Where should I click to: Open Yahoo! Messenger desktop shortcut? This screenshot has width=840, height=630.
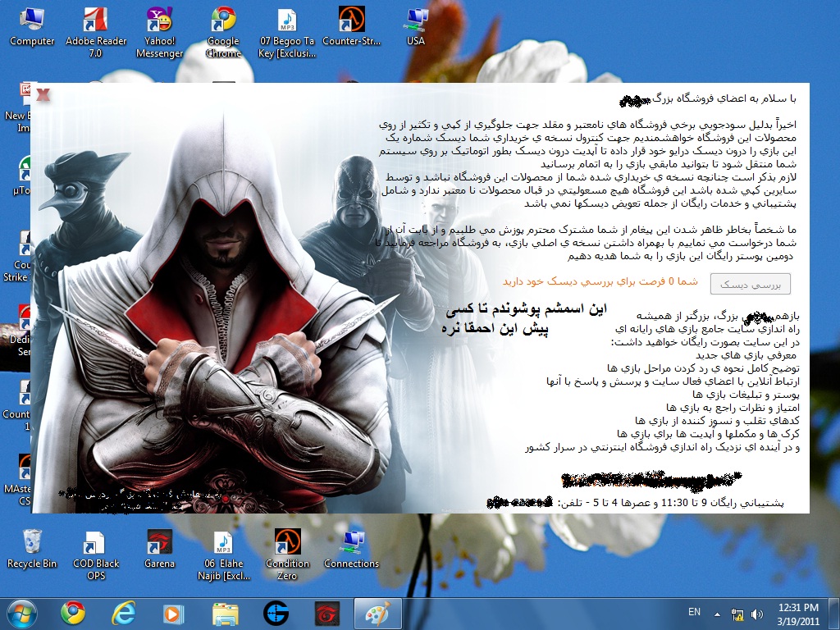[x=159, y=32]
